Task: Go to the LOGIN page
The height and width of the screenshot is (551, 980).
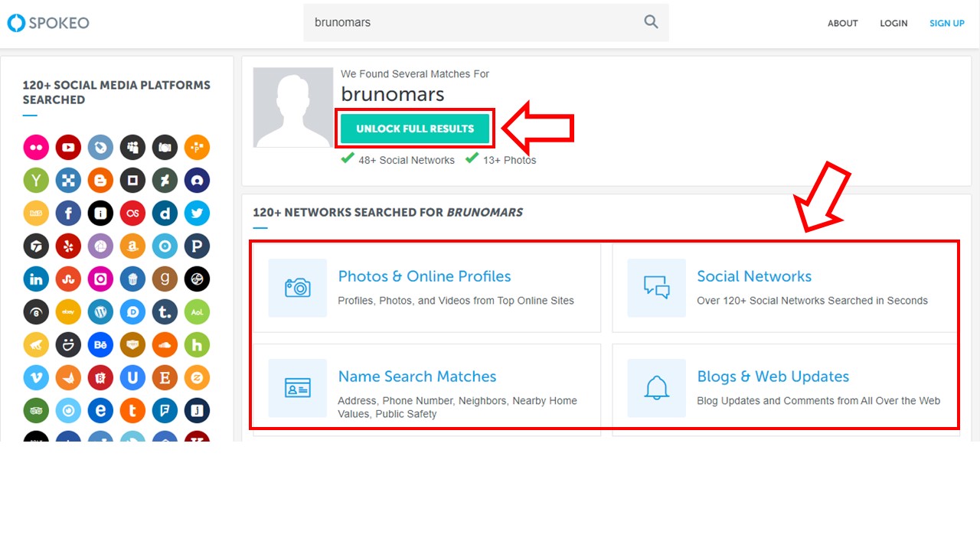Action: pos(893,23)
